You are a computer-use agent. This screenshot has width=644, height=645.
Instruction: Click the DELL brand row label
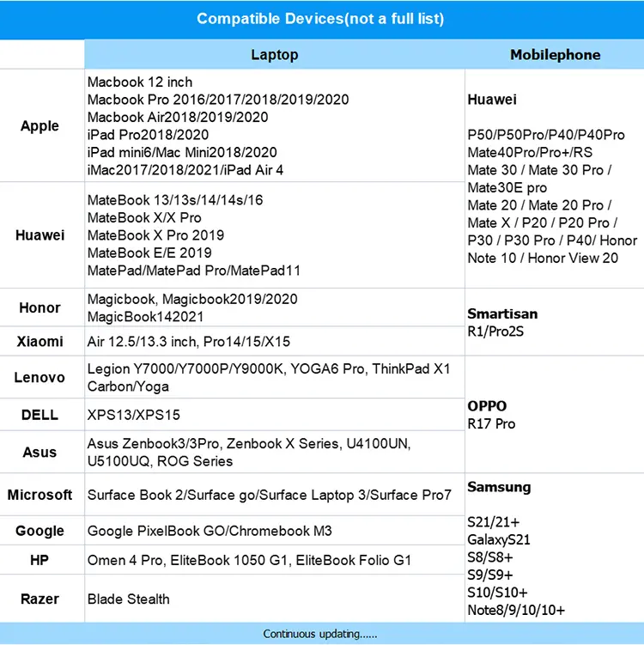(x=39, y=415)
